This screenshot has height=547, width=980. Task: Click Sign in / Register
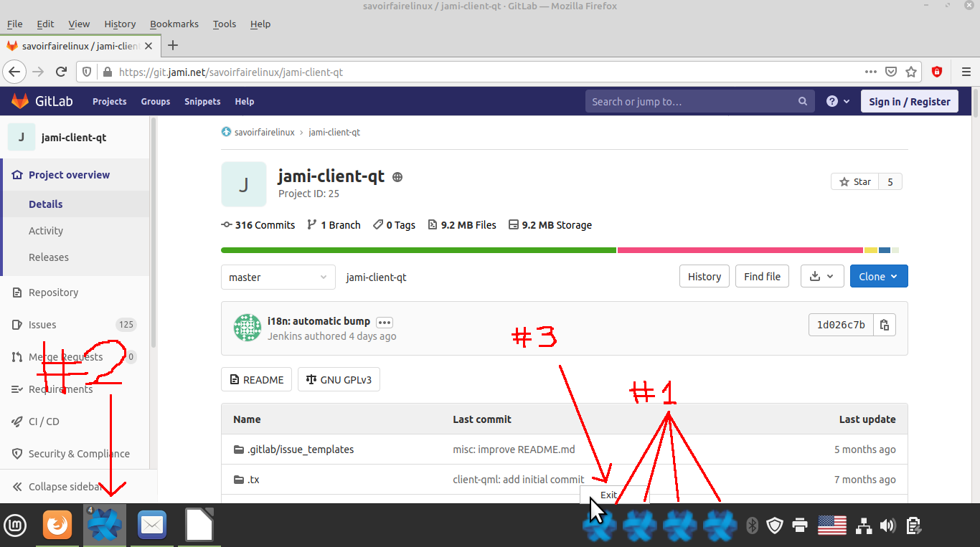point(909,102)
